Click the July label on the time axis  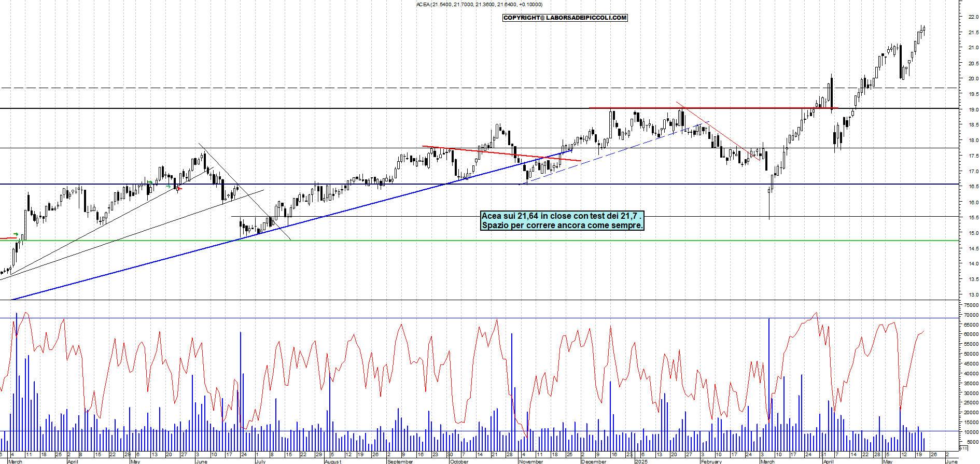pos(261,461)
